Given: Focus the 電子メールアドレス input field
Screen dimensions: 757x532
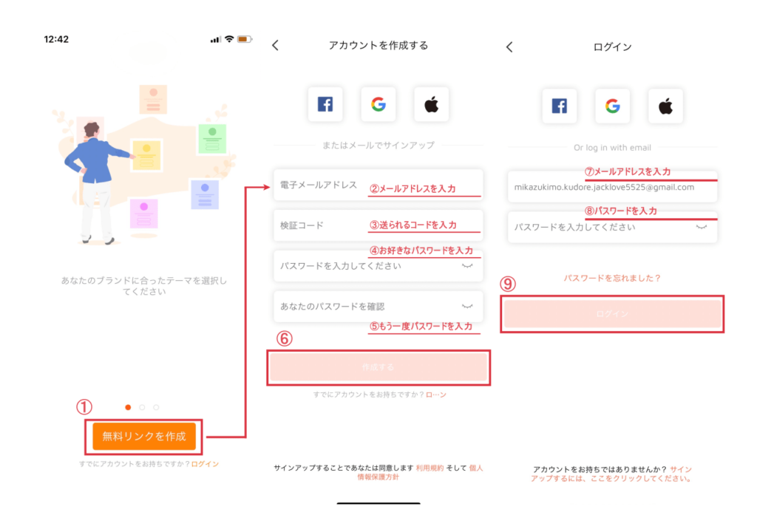Looking at the screenshot, I should (378, 185).
